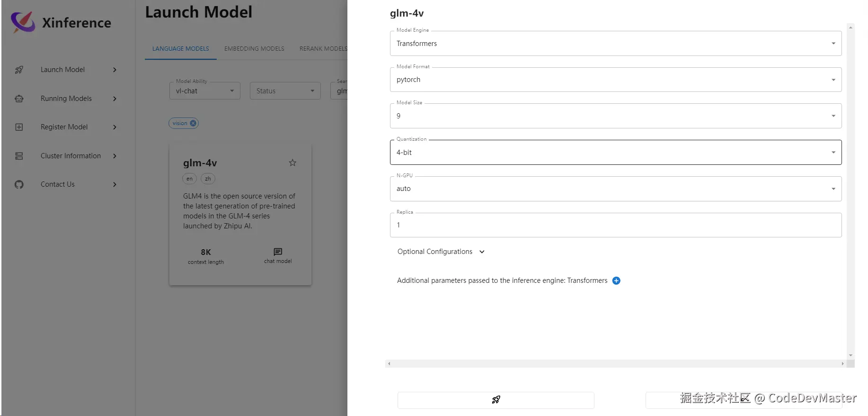Viewport: 868px width, 416px height.
Task: Remove the vision tag filter
Action: point(193,123)
